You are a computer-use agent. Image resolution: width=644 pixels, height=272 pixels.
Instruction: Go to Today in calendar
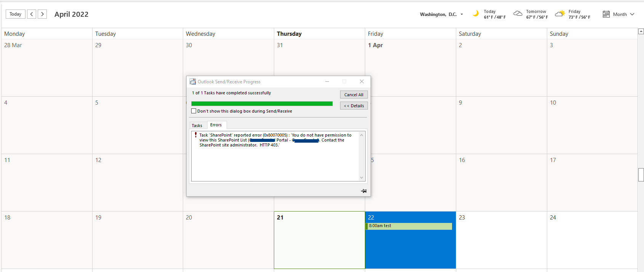16,14
